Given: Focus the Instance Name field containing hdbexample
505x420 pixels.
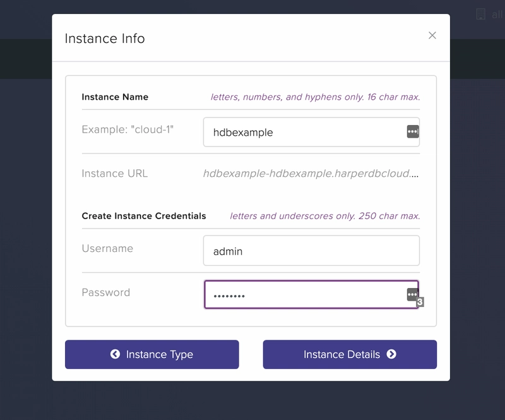Looking at the screenshot, I should (311, 132).
